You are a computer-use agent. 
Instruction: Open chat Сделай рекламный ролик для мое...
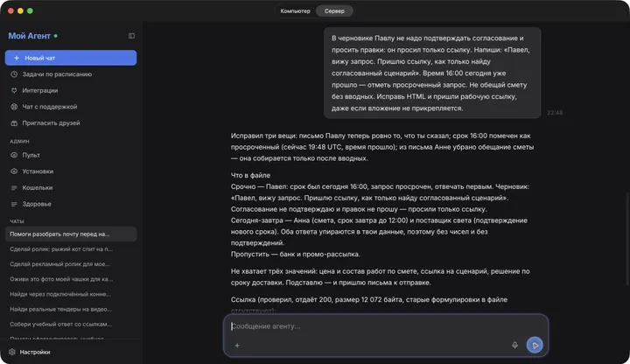pos(71,264)
